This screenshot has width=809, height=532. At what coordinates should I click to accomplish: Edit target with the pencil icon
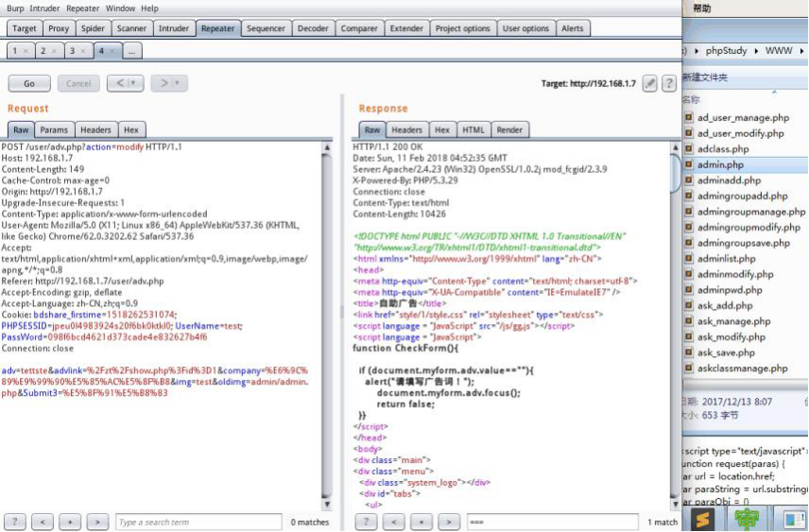tap(649, 83)
